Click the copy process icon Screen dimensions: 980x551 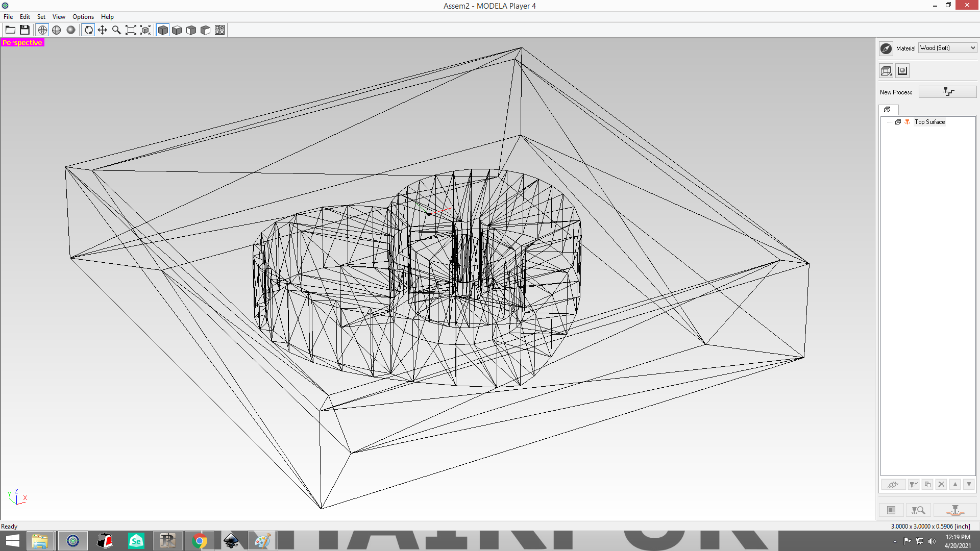[927, 485]
